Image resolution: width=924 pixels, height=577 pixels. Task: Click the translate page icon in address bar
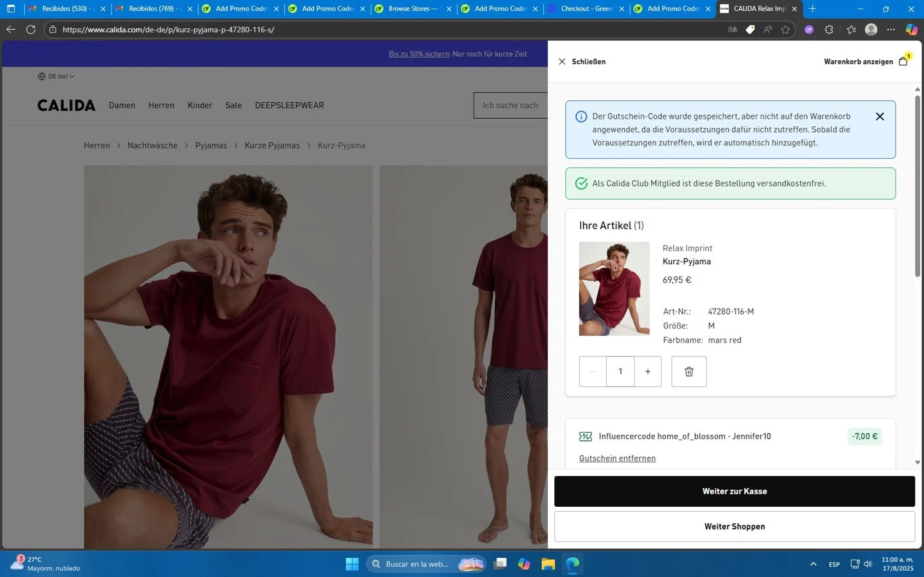pyautogui.click(x=732, y=29)
